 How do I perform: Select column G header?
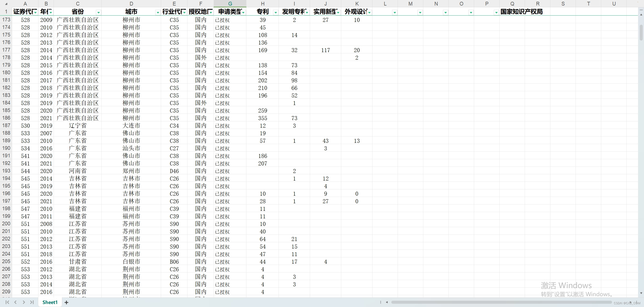(230, 4)
